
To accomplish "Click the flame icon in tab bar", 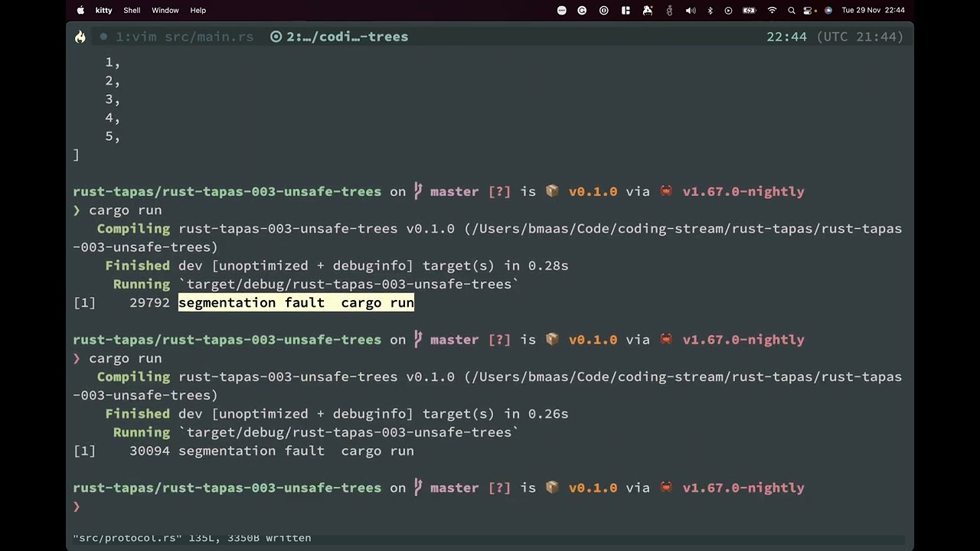I will (x=80, y=37).
